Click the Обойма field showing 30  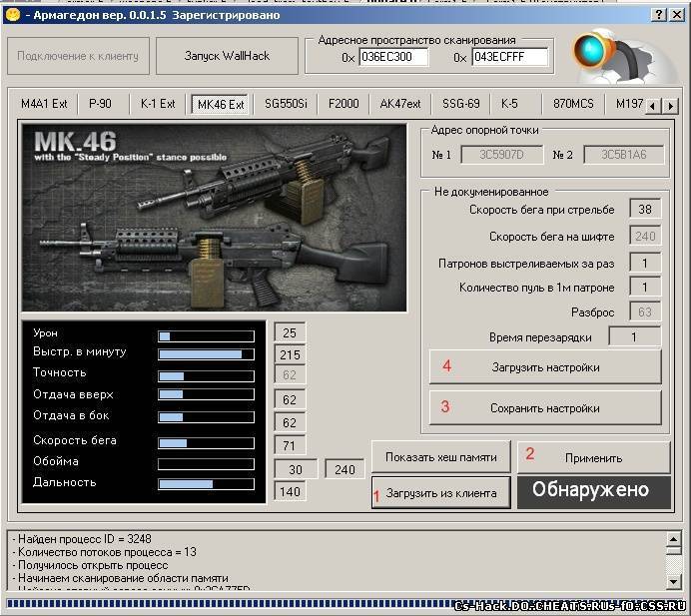(x=296, y=469)
